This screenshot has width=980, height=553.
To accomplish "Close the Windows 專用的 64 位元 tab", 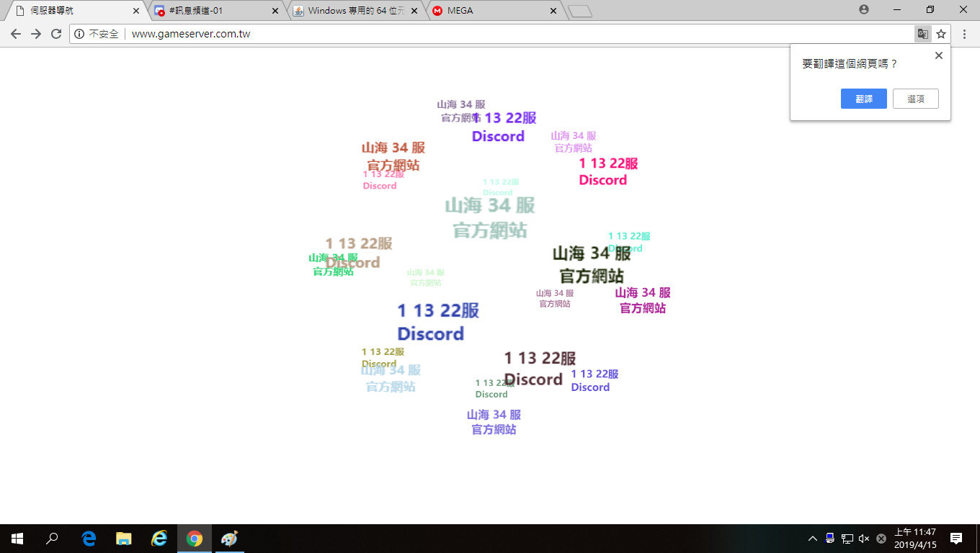I will pyautogui.click(x=414, y=11).
